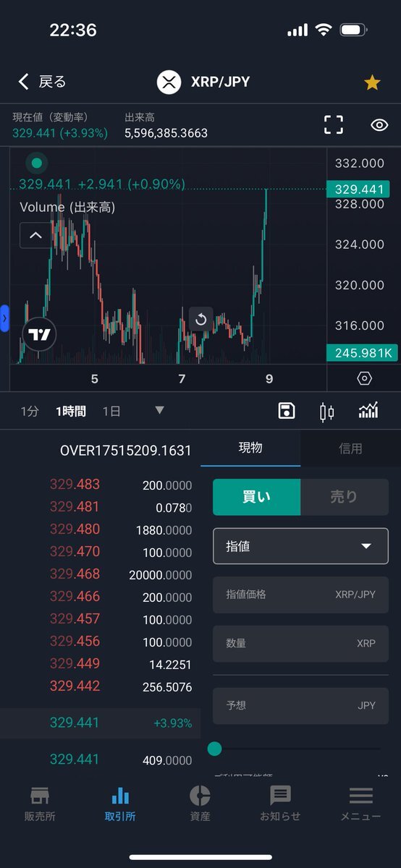Switch to the 信用 tab

pyautogui.click(x=350, y=448)
